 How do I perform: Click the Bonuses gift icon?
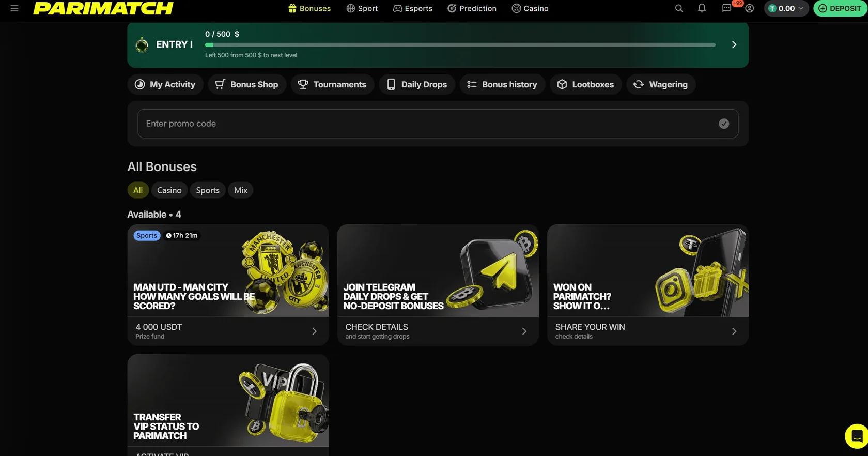click(292, 8)
